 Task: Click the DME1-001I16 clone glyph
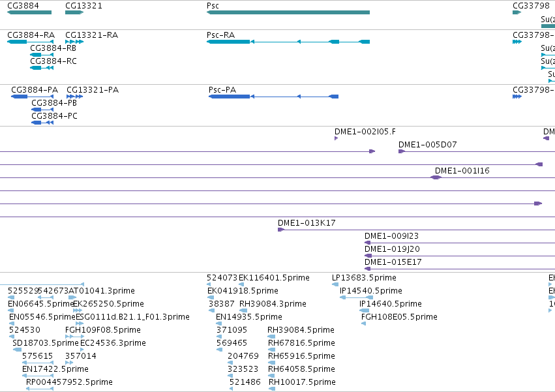pyautogui.click(x=436, y=177)
